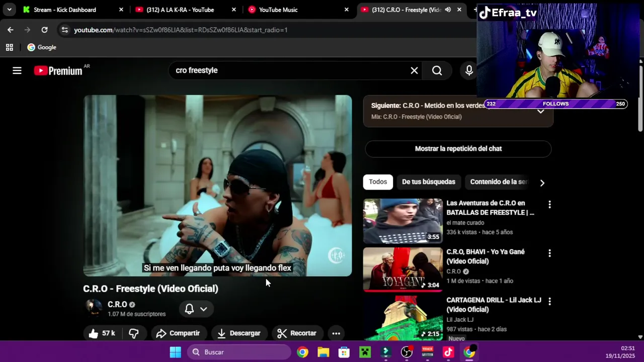Screen dimensions: 644x362
Task: Open more actions ellipsis under video
Action: click(336, 333)
